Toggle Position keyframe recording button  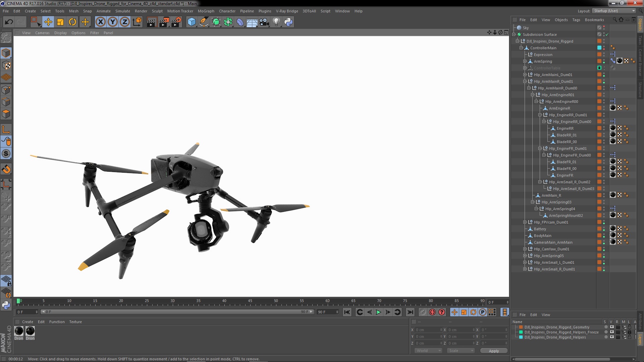pyautogui.click(x=454, y=312)
